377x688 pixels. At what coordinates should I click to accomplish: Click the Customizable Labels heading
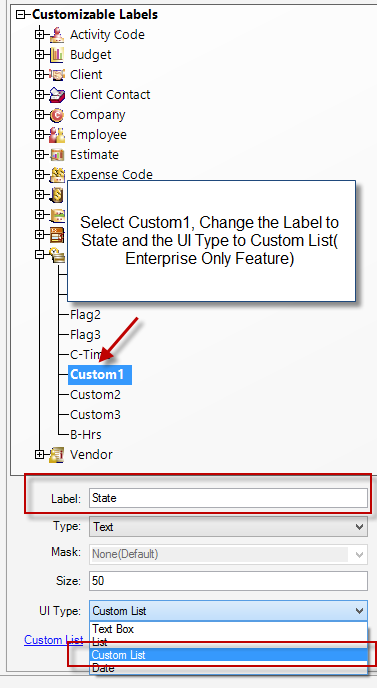pos(95,14)
